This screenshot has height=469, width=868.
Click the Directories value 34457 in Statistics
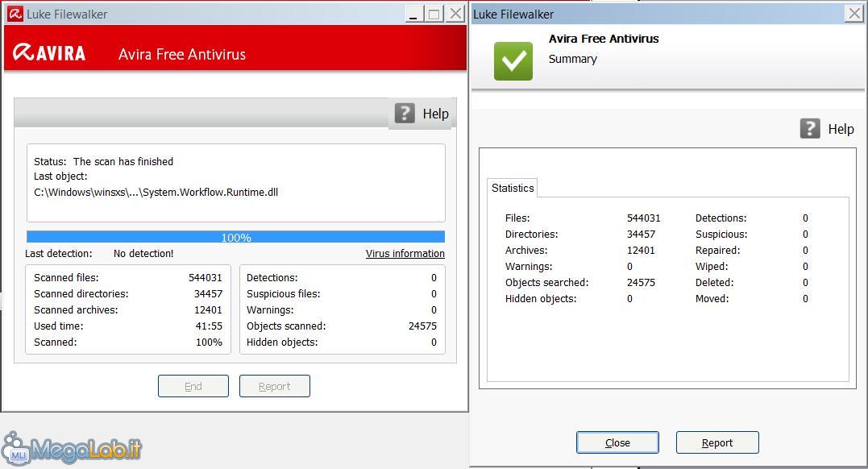point(641,234)
